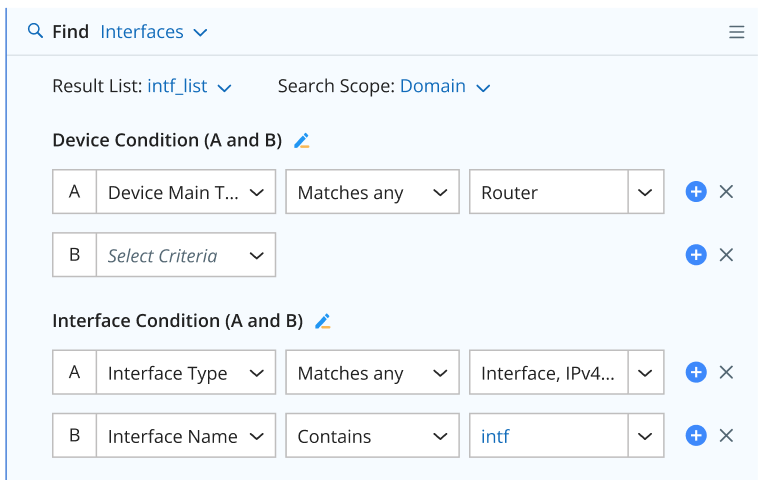Expand the Result List intf_list dropdown
The image size is (764, 480).
pos(189,87)
